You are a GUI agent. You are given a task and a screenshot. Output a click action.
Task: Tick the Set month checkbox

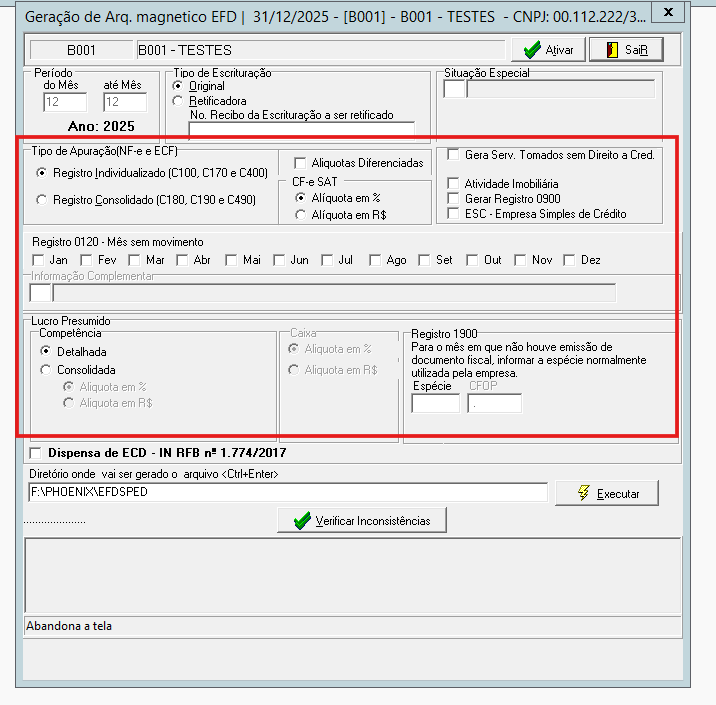[x=424, y=260]
